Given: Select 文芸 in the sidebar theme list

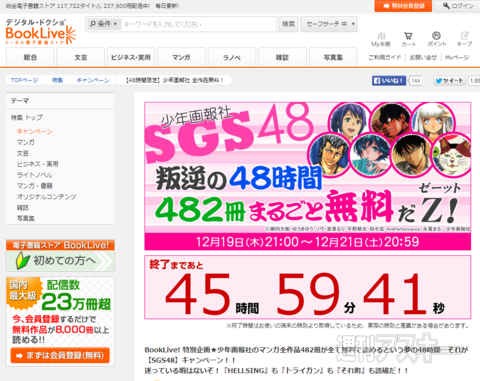Looking at the screenshot, I should tap(23, 153).
